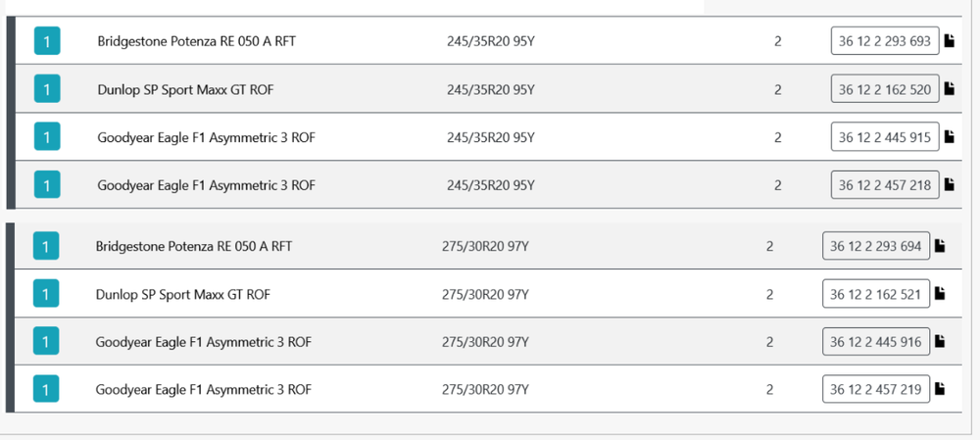Click part number 36 12 2 293 694
Viewport: 980px width, 440px height.
875,246
